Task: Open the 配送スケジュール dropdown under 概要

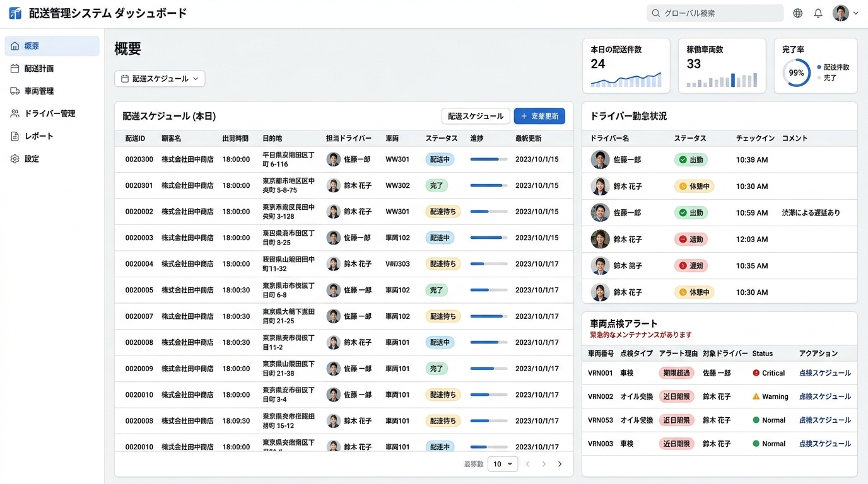Action: tap(160, 79)
